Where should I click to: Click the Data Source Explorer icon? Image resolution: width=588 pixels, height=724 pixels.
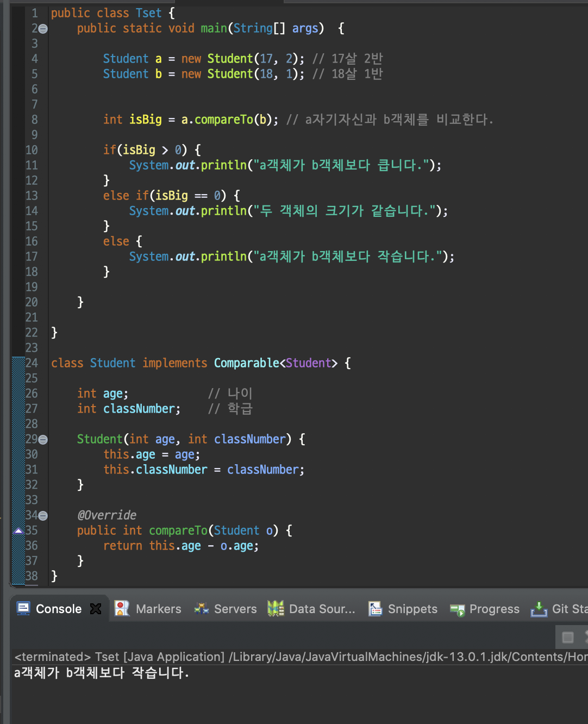(x=276, y=609)
